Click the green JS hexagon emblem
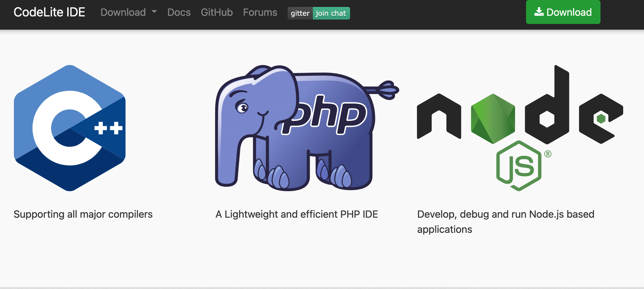This screenshot has width=644, height=289. pos(519,166)
